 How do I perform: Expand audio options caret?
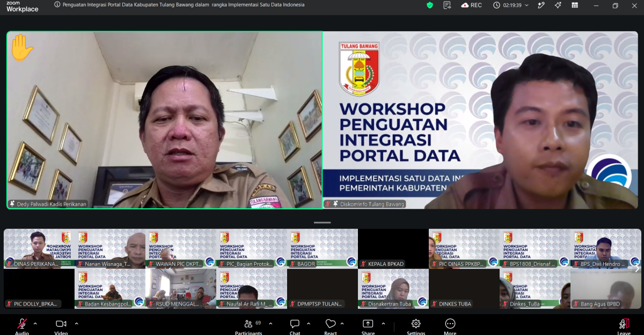click(x=35, y=324)
